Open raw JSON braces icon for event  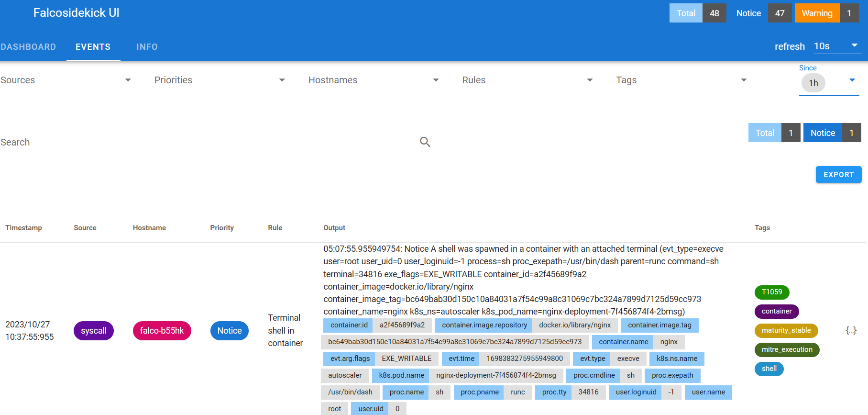[851, 330]
